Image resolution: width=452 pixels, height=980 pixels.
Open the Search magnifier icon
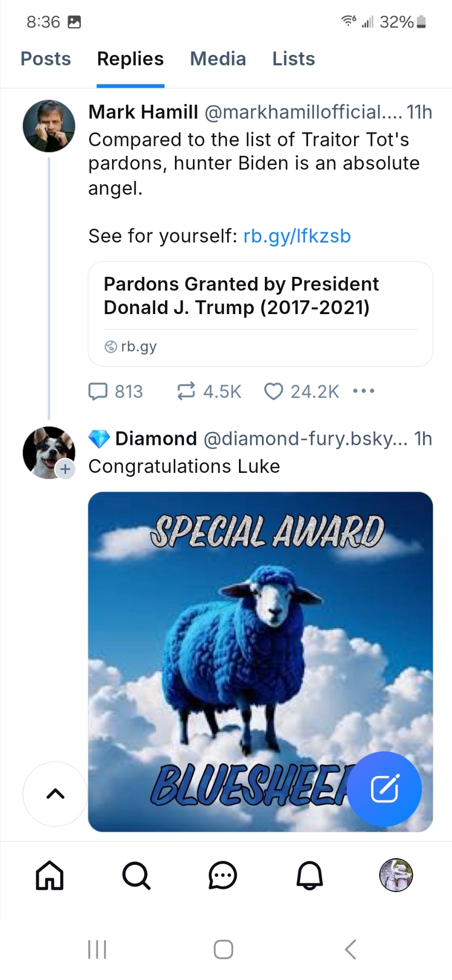[x=136, y=875]
